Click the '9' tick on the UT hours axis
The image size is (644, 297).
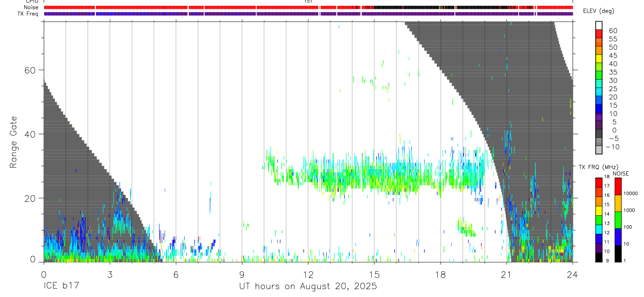pos(242,274)
